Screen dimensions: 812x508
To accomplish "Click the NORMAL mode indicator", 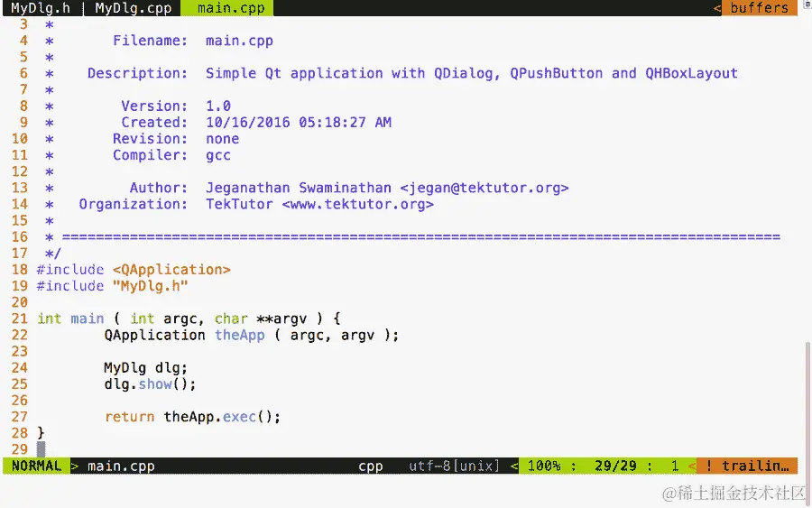I will 36,466.
